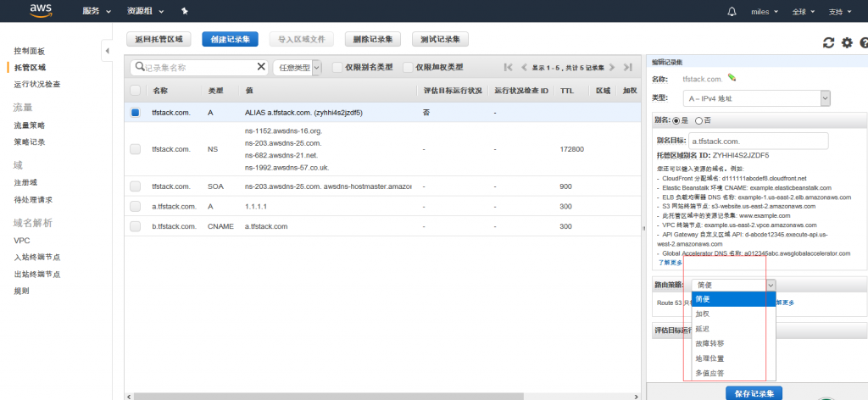The width and height of the screenshot is (868, 400).
Task: Select 别名 是 radio button
Action: click(676, 120)
